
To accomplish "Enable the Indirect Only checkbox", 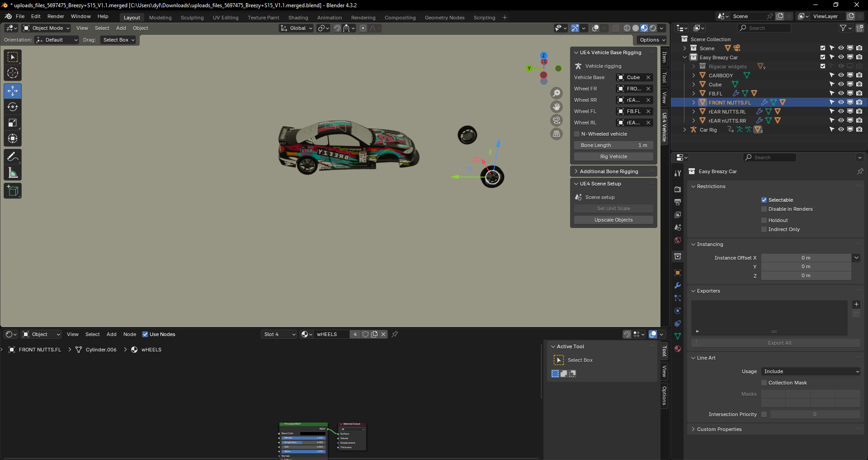I will (764, 229).
